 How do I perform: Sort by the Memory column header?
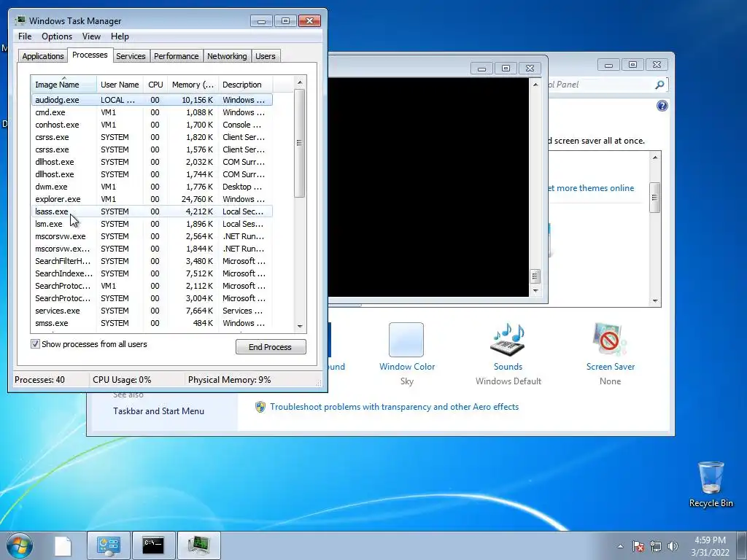193,85
